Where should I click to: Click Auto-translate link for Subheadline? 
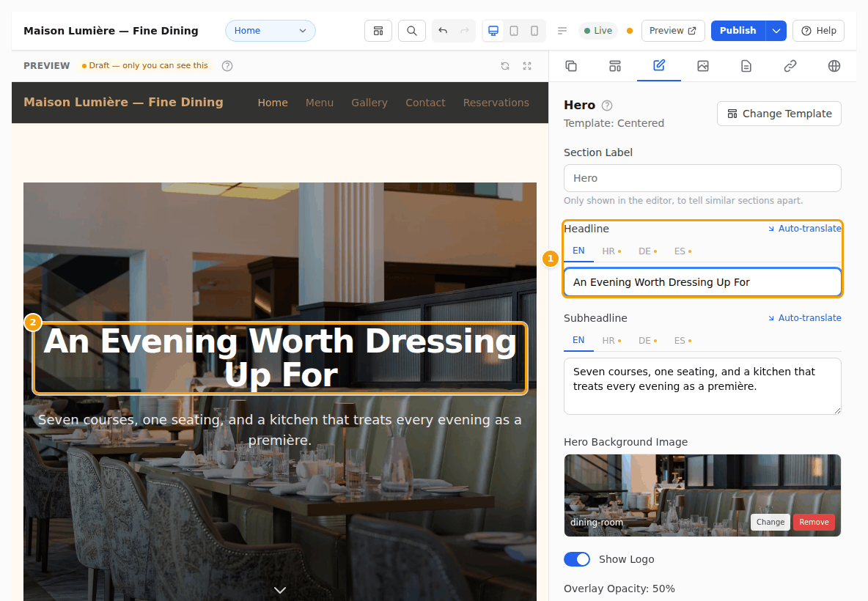[805, 318]
